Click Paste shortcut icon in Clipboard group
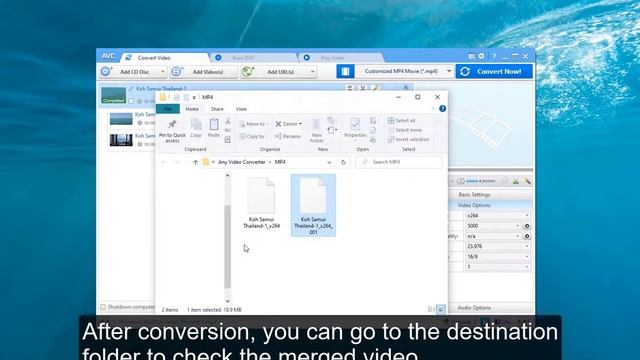Viewport: 640px width, 360px height. click(228, 140)
